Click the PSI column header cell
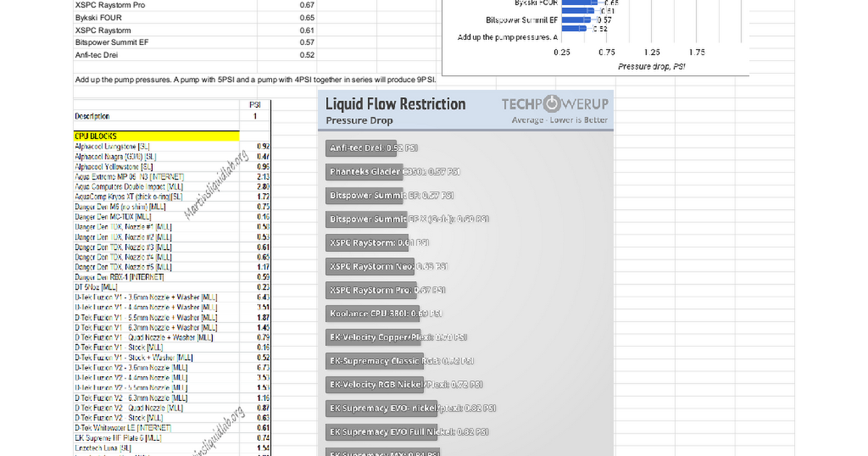 (255, 104)
